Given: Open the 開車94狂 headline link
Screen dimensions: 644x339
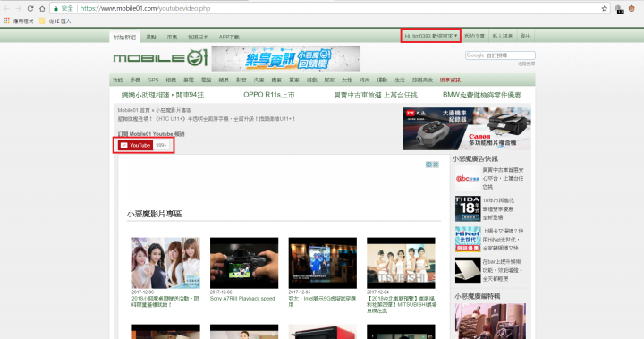Looking at the screenshot, I should [163, 95].
